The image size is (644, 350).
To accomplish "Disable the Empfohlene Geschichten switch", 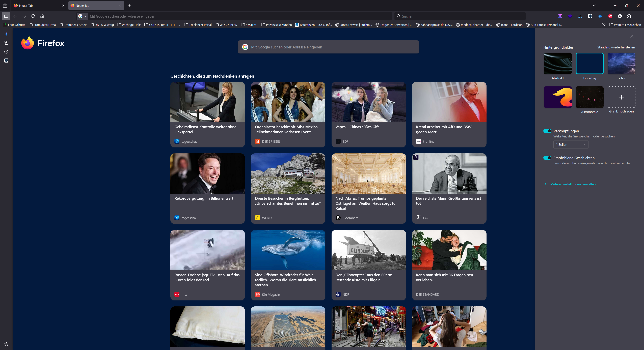I will tap(547, 158).
